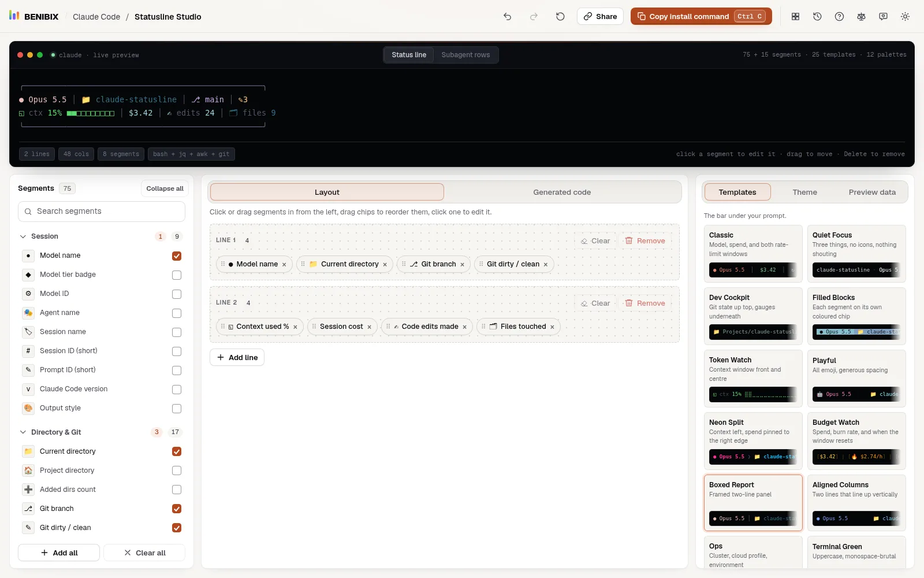Open the Generated code tab

click(x=562, y=192)
